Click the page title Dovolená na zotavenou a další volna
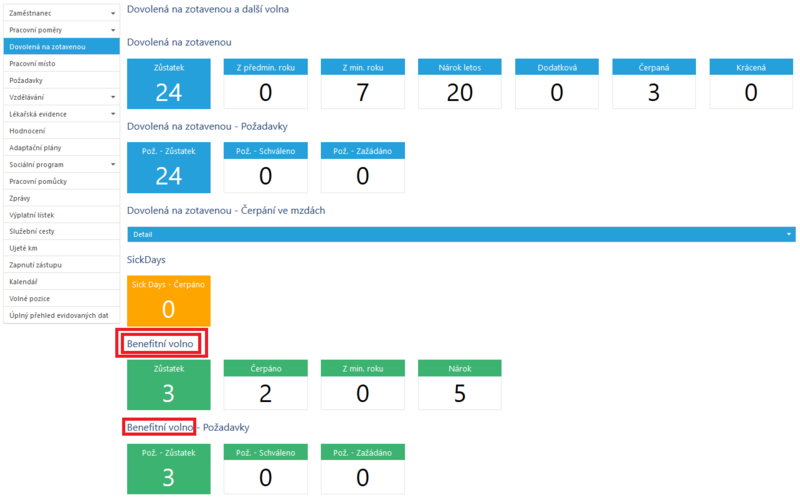The image size is (800, 498). (208, 9)
